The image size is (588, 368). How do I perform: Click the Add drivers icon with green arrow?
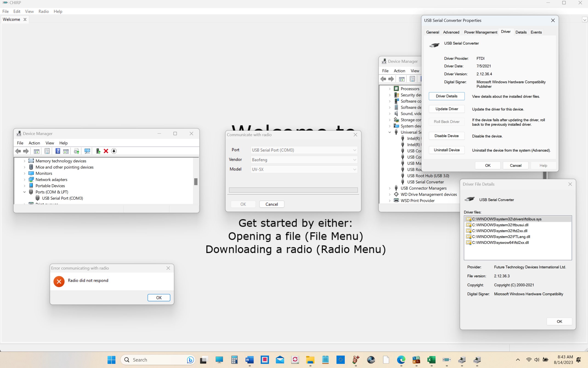coord(98,151)
